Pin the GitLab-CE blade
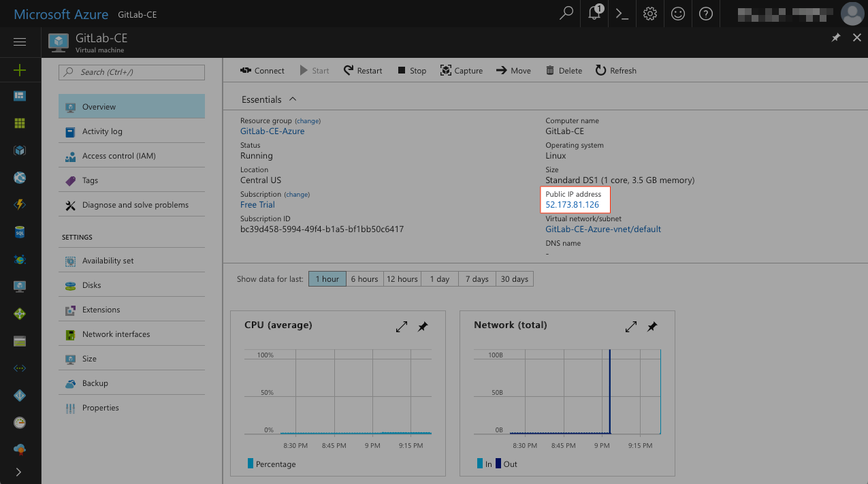This screenshot has width=868, height=484. click(836, 38)
